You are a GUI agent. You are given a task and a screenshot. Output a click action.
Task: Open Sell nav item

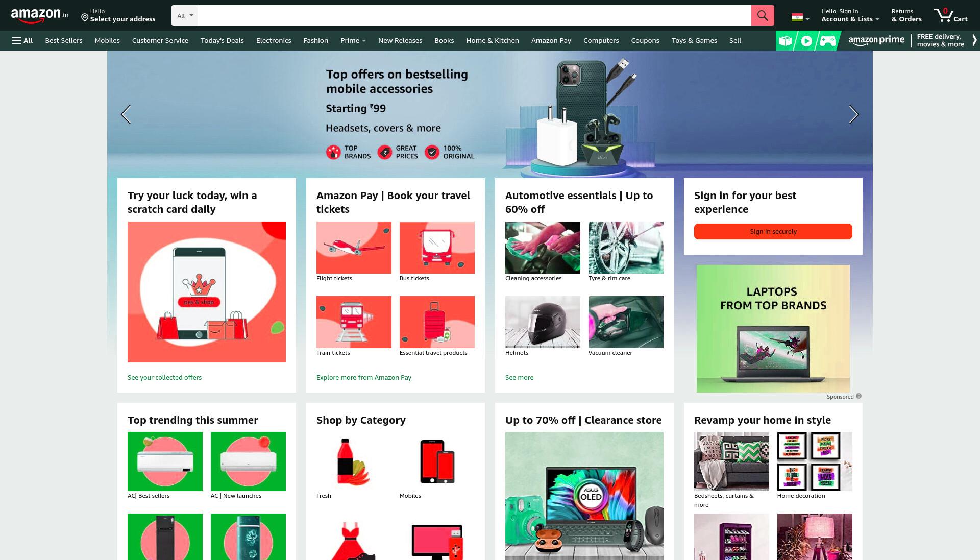pyautogui.click(x=735, y=40)
